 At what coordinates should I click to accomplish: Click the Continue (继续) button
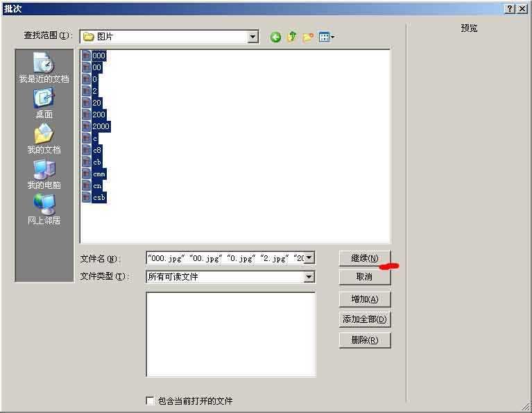click(x=365, y=258)
